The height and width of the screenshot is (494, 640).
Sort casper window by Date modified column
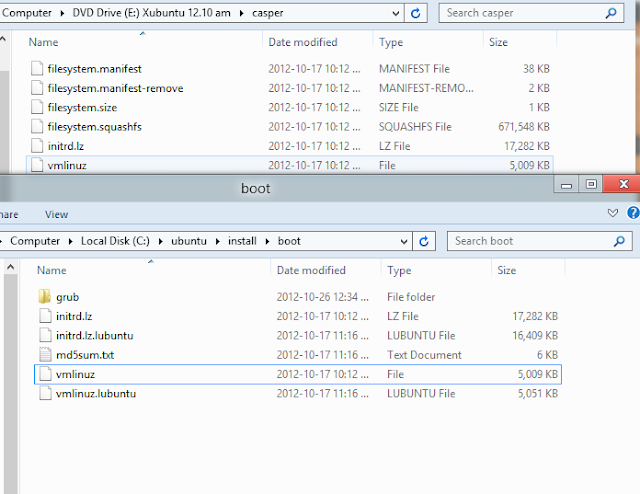[303, 42]
